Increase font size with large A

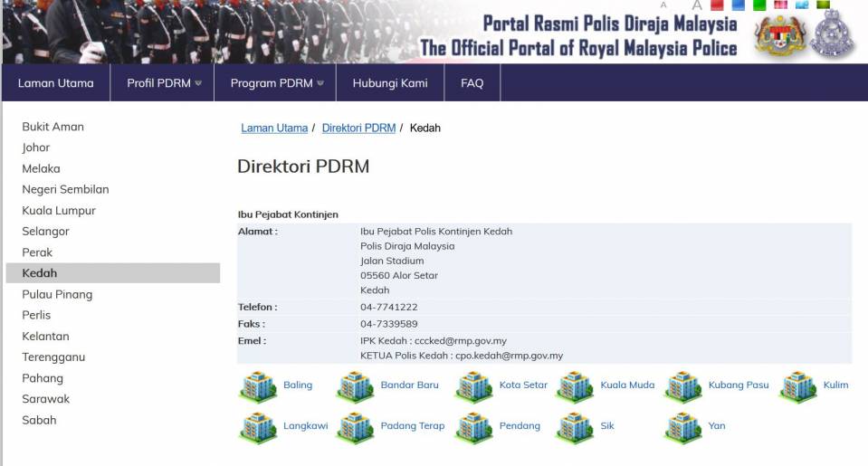[x=697, y=5]
